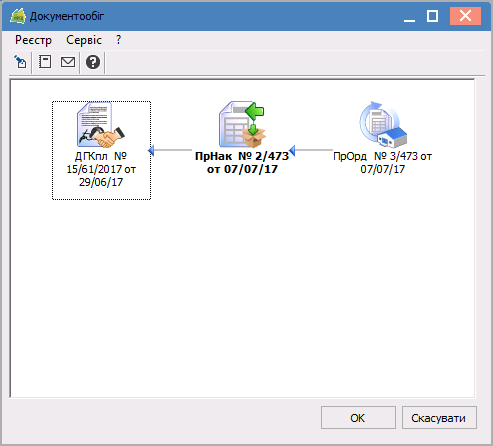Select the ПрНак invoice icon with green arrow

(242, 125)
